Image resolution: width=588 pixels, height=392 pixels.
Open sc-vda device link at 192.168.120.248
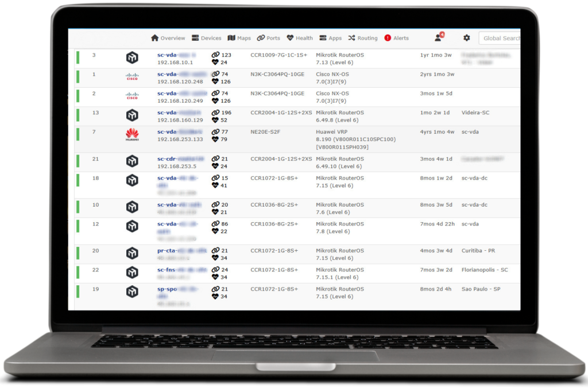[182, 74]
